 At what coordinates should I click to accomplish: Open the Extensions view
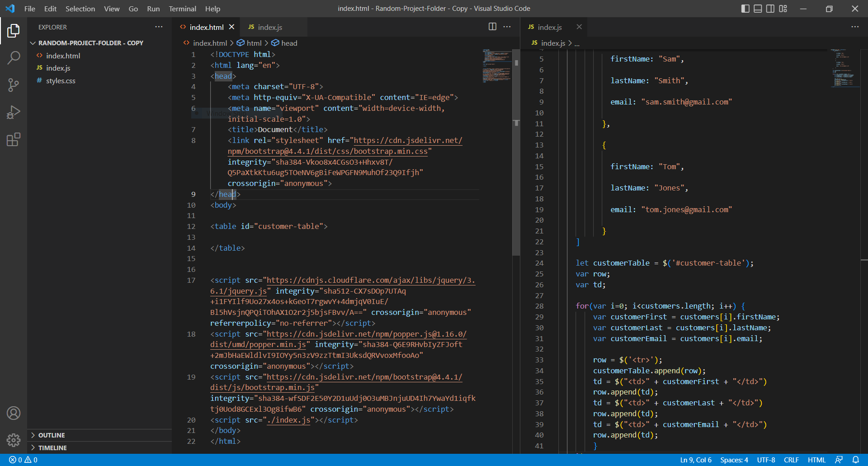pyautogui.click(x=14, y=139)
